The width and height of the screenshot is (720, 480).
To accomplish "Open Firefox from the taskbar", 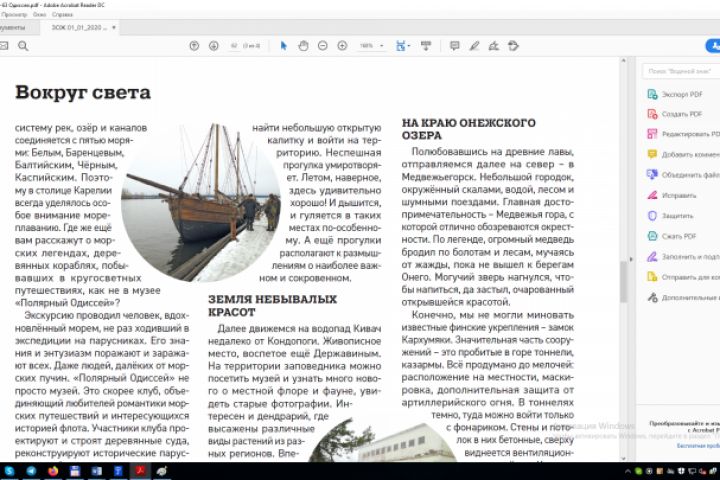I will click(53, 471).
